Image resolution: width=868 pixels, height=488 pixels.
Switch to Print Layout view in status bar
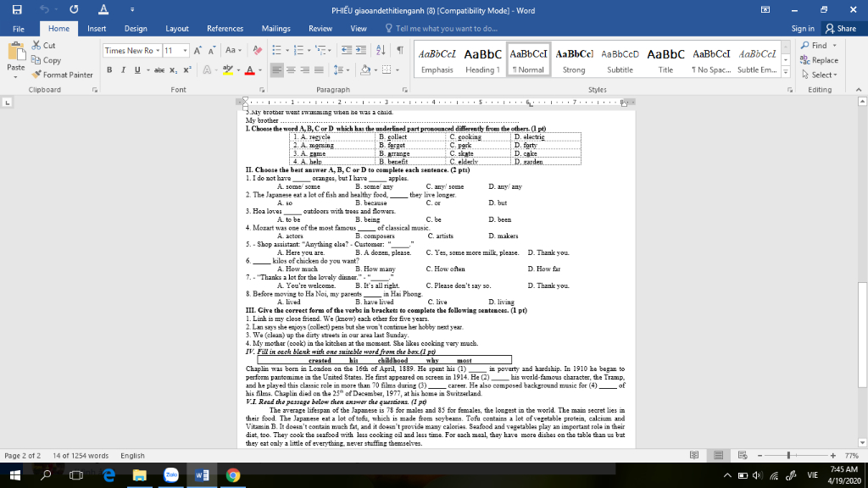tap(719, 455)
